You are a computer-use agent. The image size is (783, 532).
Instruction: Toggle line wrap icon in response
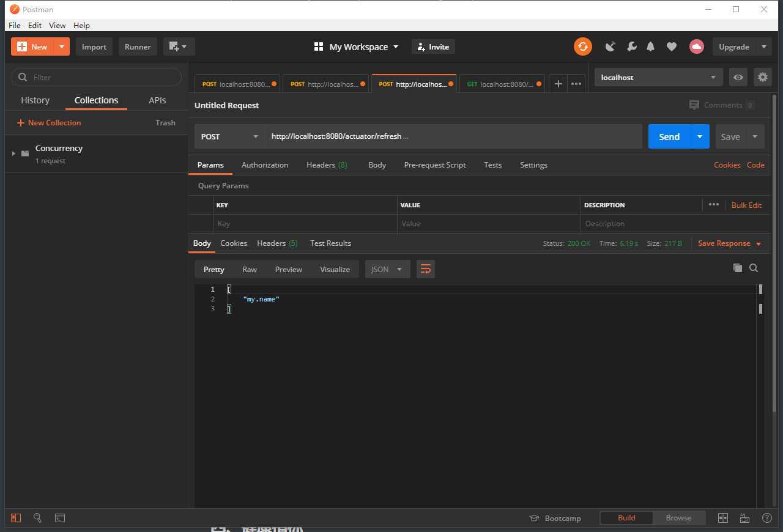pyautogui.click(x=426, y=269)
